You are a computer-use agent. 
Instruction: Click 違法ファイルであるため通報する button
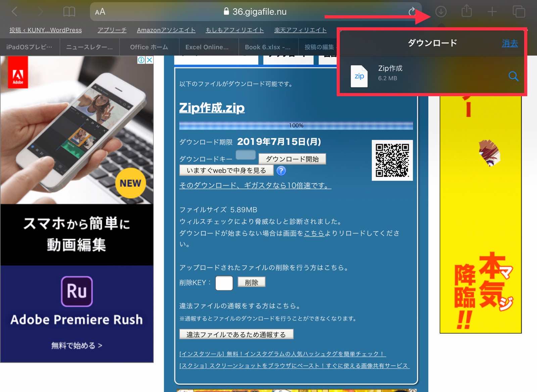point(236,334)
